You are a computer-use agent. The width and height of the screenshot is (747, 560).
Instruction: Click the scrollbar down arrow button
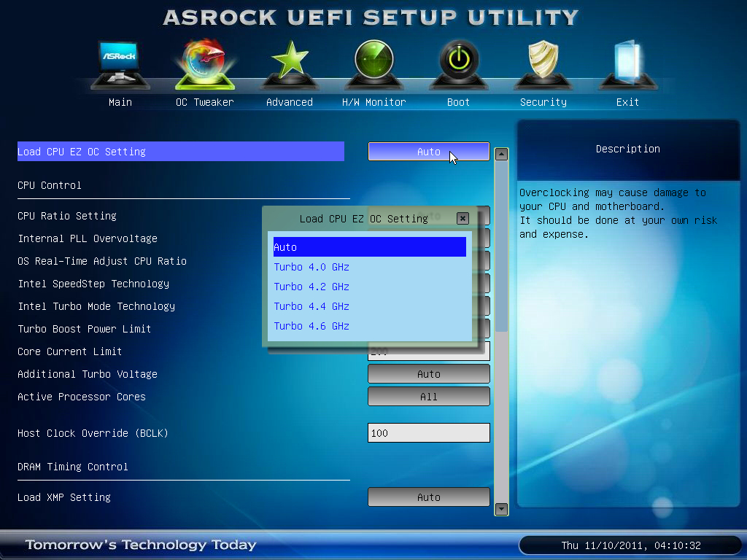501,509
